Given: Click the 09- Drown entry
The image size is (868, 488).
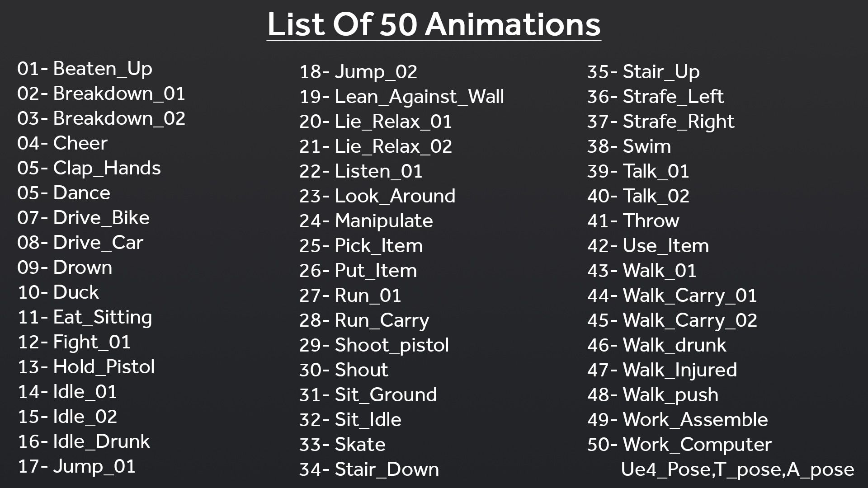Looking at the screenshot, I should tap(65, 267).
